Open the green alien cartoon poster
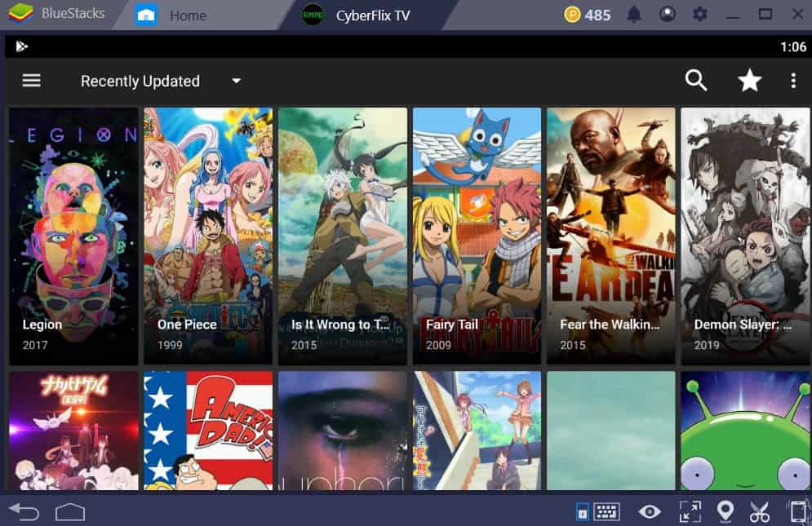 (x=745, y=431)
